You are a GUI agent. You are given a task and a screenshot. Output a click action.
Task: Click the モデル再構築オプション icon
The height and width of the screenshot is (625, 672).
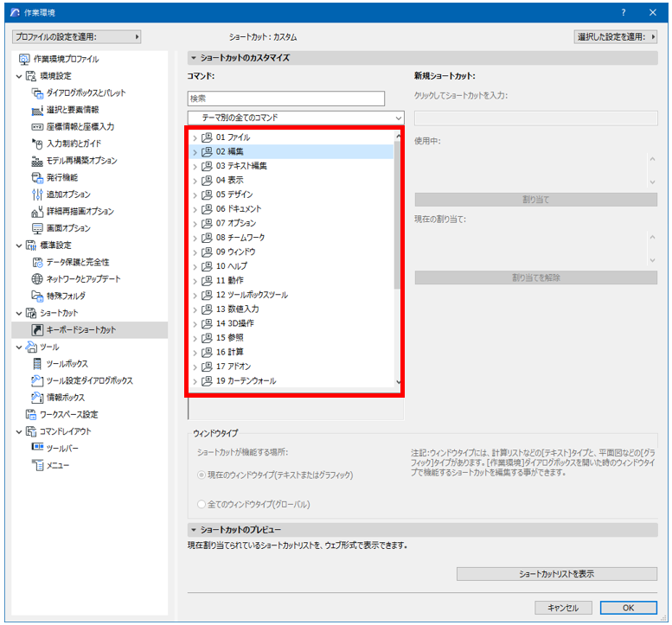38,161
